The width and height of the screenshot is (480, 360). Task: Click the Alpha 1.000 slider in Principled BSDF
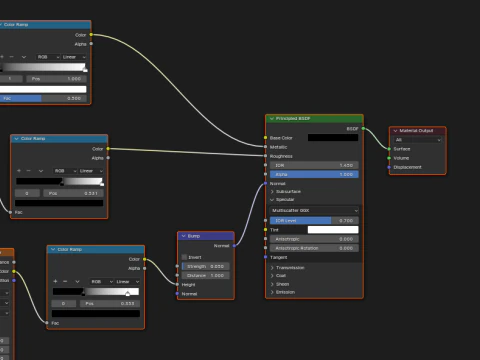coord(314,174)
